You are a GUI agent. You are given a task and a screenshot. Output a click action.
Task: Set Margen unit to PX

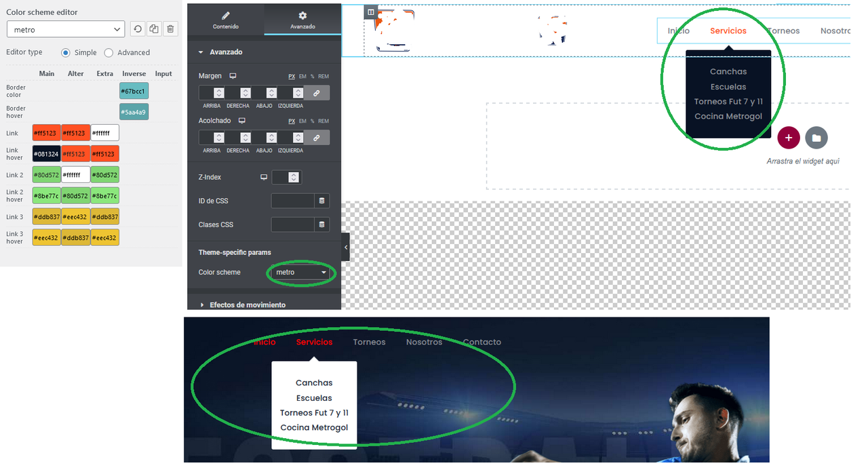click(292, 77)
